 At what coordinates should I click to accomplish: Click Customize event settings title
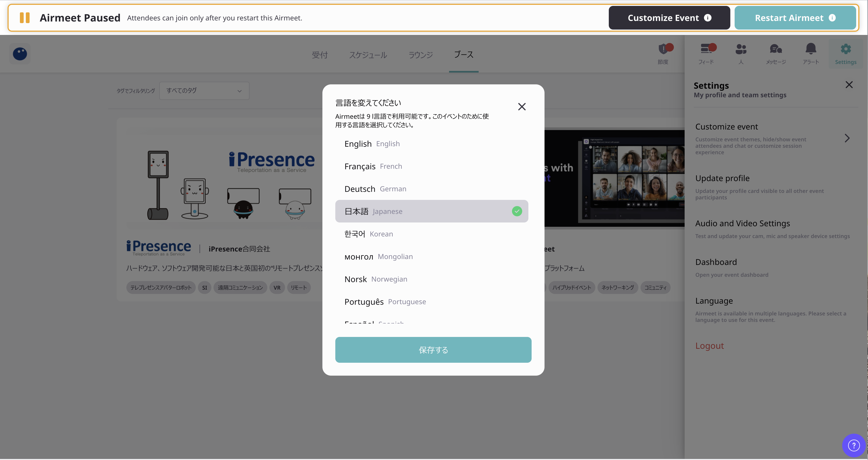[727, 127]
